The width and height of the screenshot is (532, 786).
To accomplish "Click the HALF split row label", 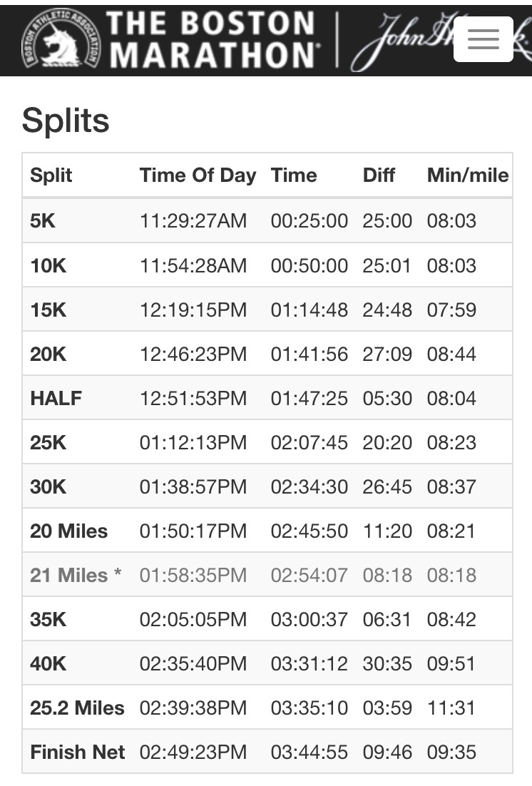I will 56,398.
